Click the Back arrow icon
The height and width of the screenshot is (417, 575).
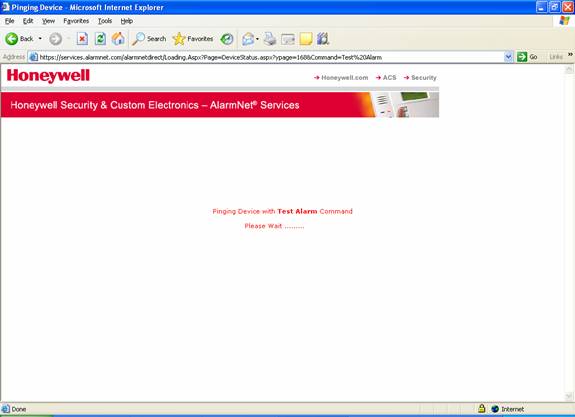[x=12, y=39]
